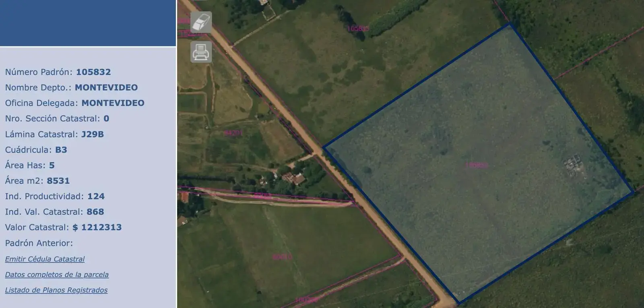The height and width of the screenshot is (308, 644).
Task: Click the Lámina Catastral value J29B
Action: 93,134
